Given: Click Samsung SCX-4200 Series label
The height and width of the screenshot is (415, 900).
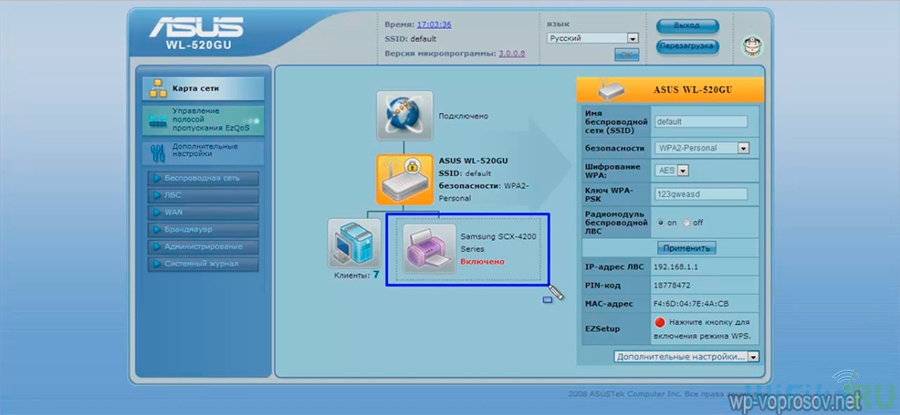Looking at the screenshot, I should click(498, 243).
